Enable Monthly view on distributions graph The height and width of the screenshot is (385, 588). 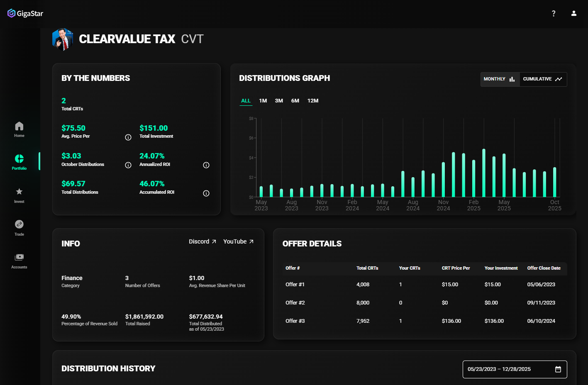(x=499, y=79)
